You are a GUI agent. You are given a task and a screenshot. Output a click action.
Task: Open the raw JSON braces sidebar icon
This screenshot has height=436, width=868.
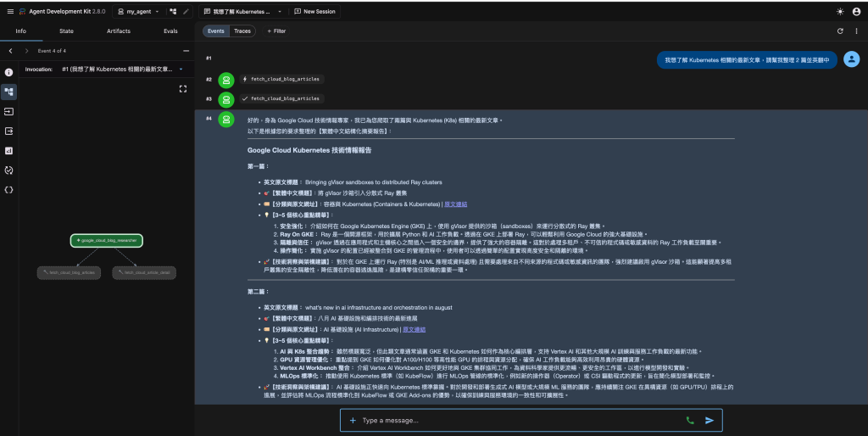click(x=8, y=190)
